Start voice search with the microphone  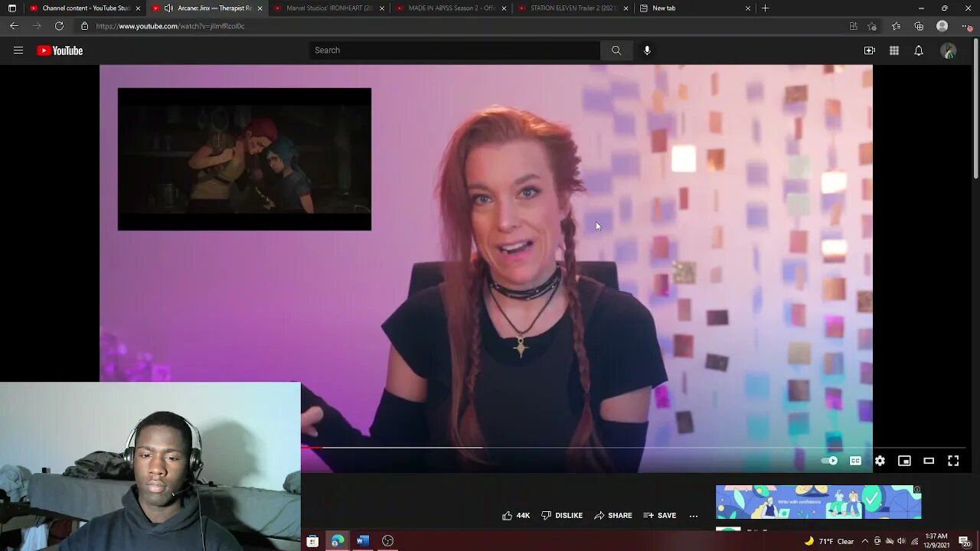click(647, 51)
